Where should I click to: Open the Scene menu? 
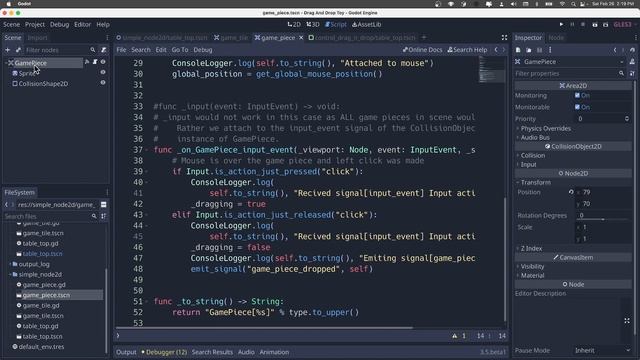pos(11,24)
